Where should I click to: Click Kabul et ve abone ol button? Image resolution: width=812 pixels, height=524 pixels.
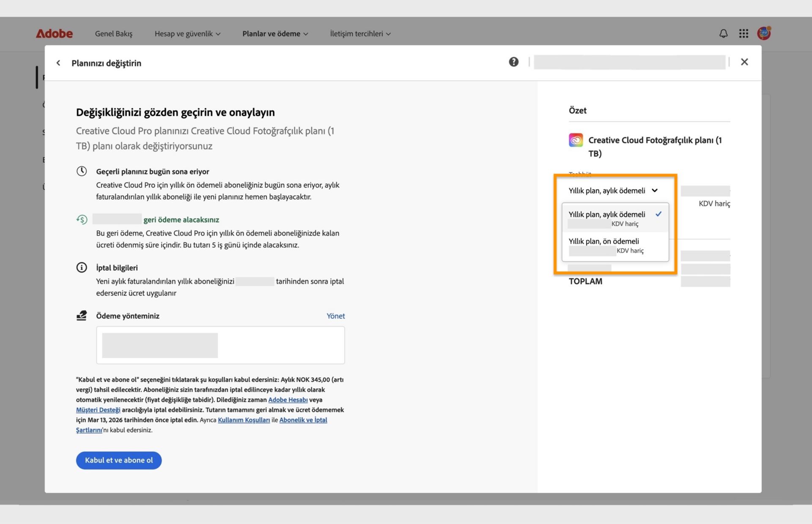click(x=119, y=460)
